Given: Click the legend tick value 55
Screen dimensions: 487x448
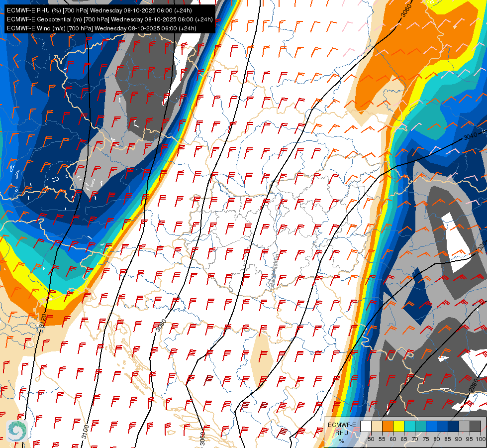Looking at the screenshot, I should pyautogui.click(x=382, y=439).
